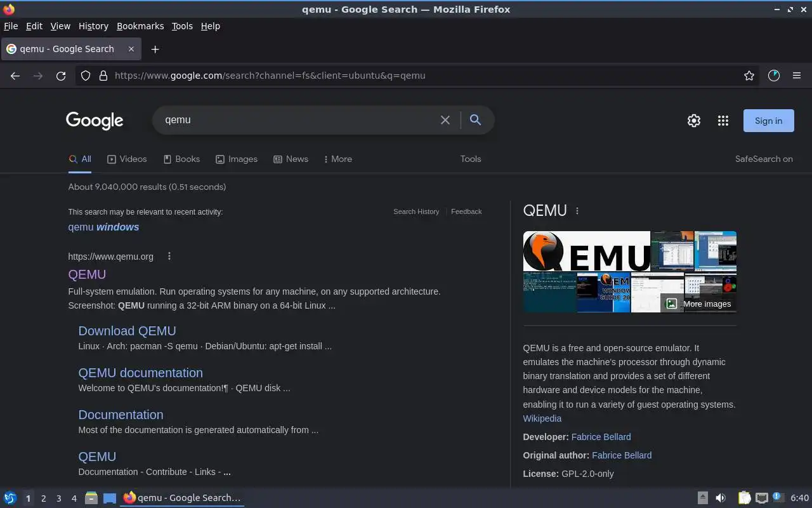
Task: Open the Bookmarks menu
Action: 140,26
